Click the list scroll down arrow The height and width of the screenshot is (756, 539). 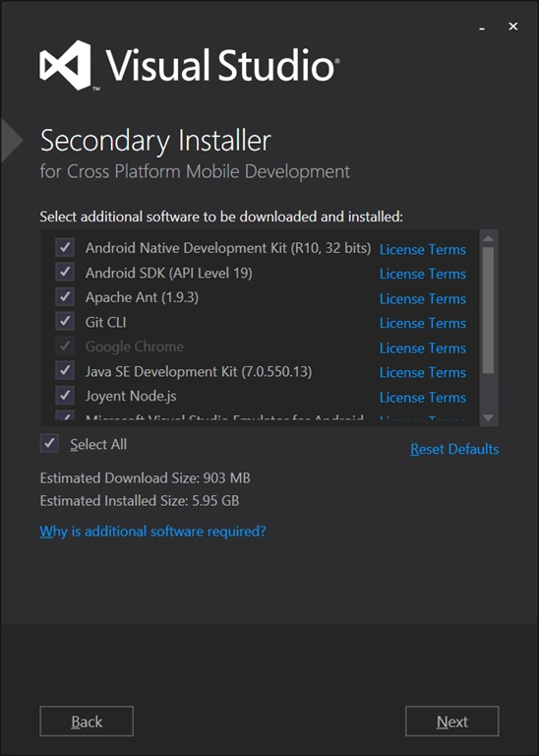[488, 417]
